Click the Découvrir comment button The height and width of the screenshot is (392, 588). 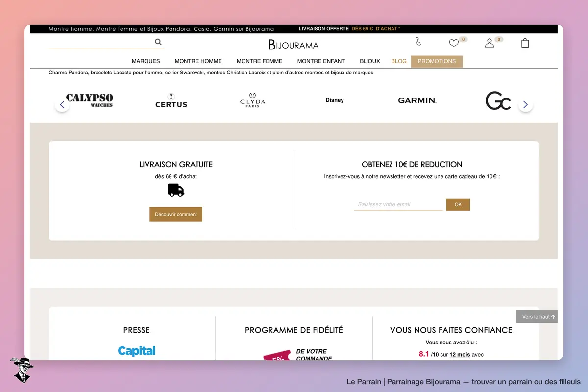[x=176, y=214]
